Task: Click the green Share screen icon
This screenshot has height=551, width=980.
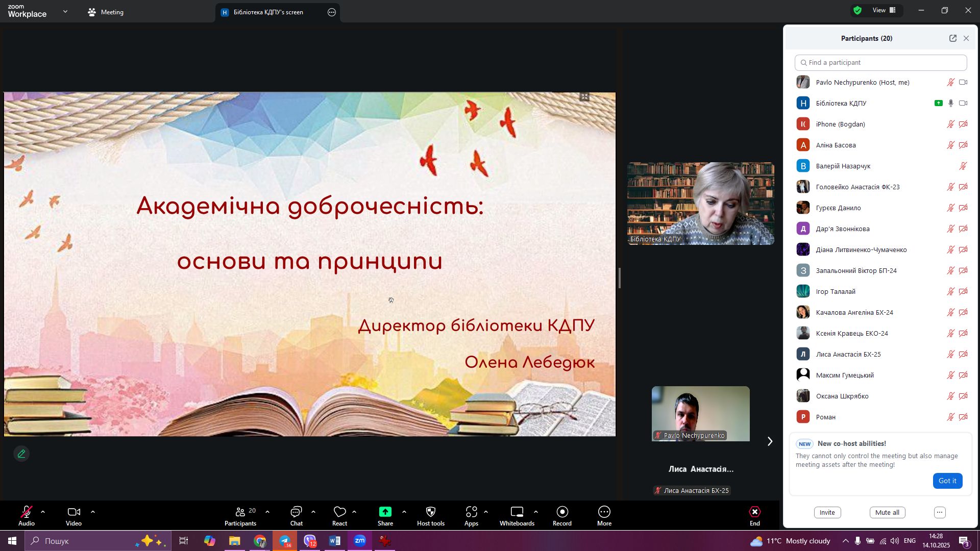Action: [x=385, y=512]
